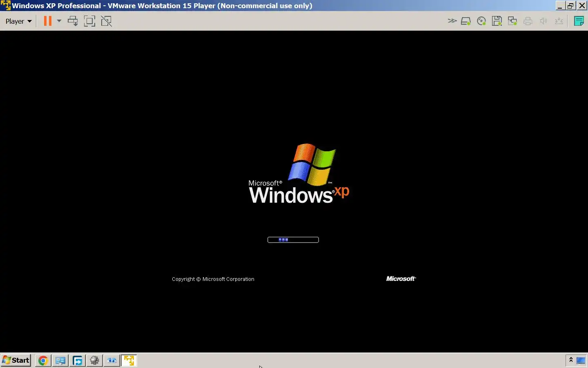
Task: Click the Windows XP boot progress bar
Action: point(293,240)
